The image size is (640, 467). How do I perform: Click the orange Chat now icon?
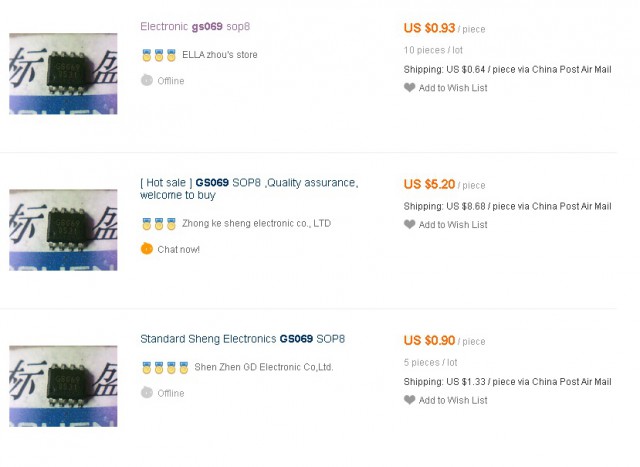147,249
